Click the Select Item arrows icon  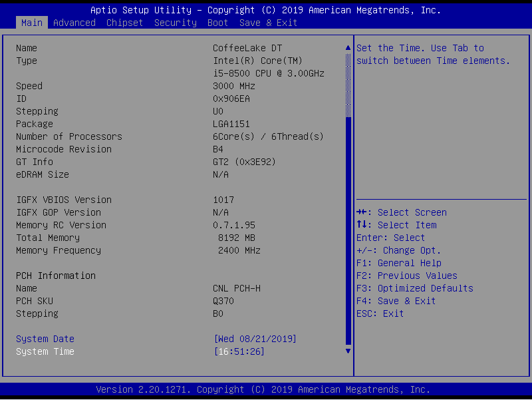pyautogui.click(x=362, y=225)
